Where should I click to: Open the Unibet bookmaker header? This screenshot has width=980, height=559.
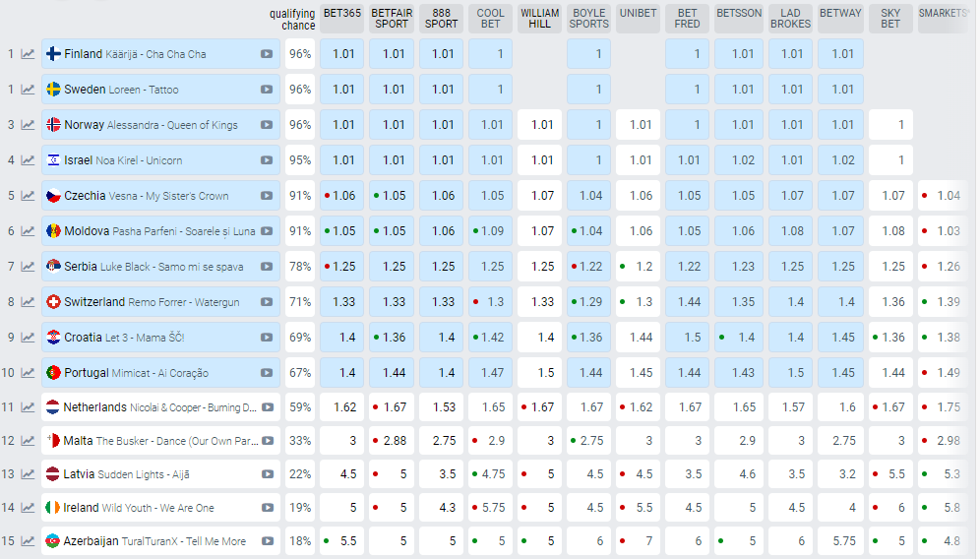click(x=639, y=14)
